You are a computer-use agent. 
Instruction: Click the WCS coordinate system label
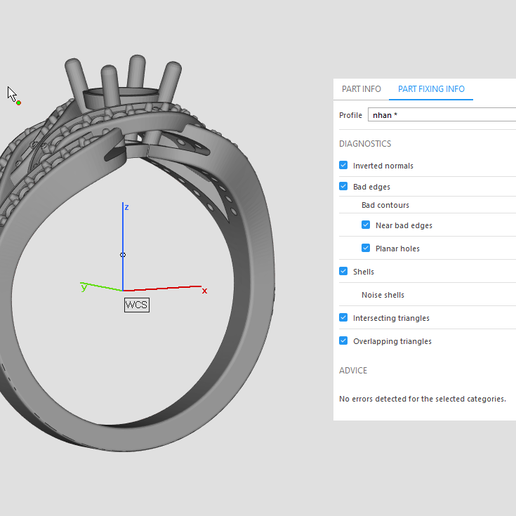(137, 305)
